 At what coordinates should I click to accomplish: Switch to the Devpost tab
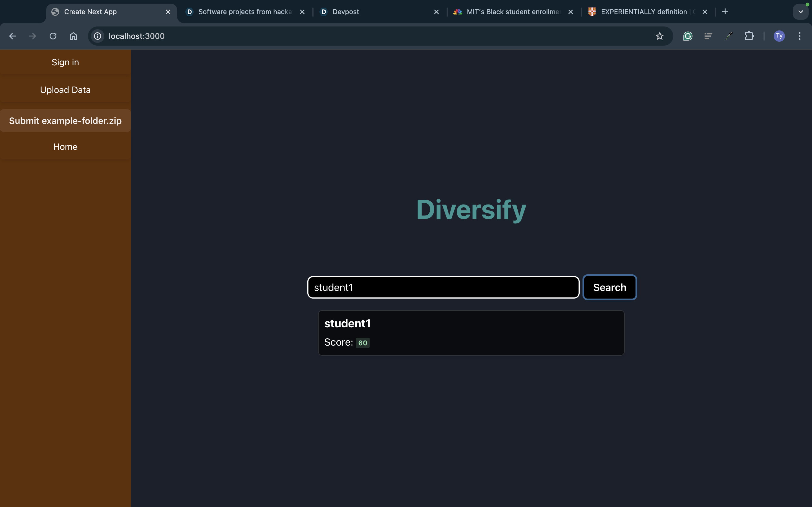click(x=376, y=12)
